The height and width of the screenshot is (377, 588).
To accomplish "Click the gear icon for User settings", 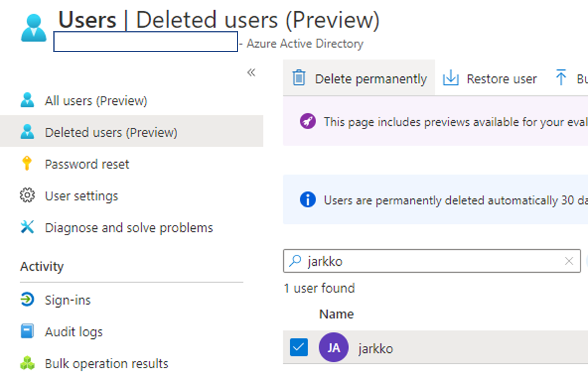I will [x=27, y=196].
